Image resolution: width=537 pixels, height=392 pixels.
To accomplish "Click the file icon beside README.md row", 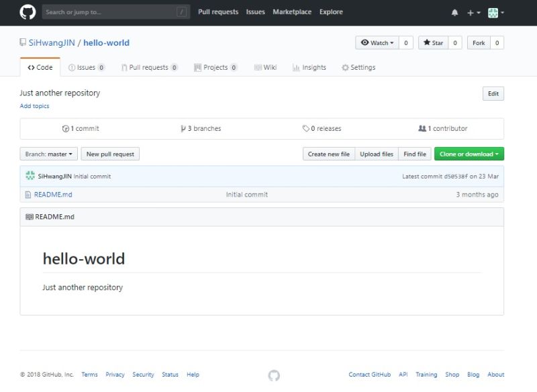I will 28,195.
